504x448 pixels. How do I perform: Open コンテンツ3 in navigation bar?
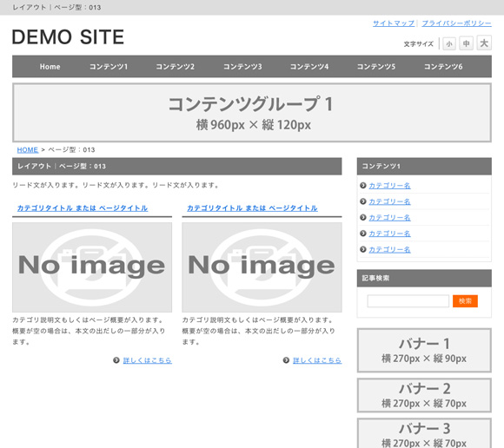point(242,67)
